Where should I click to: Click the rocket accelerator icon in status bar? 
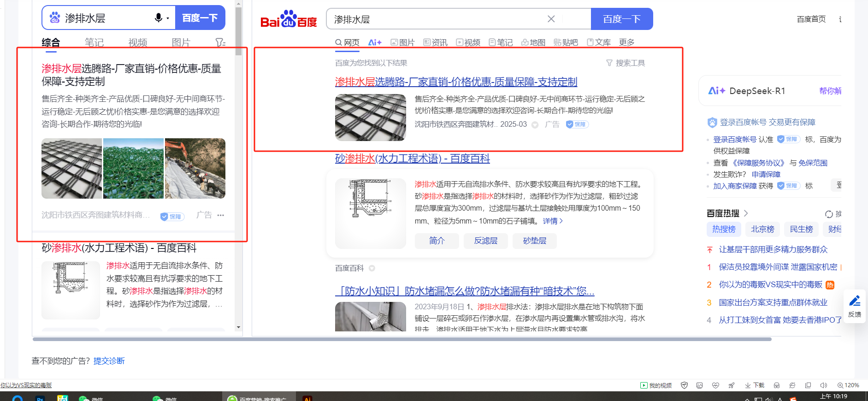tap(731, 385)
